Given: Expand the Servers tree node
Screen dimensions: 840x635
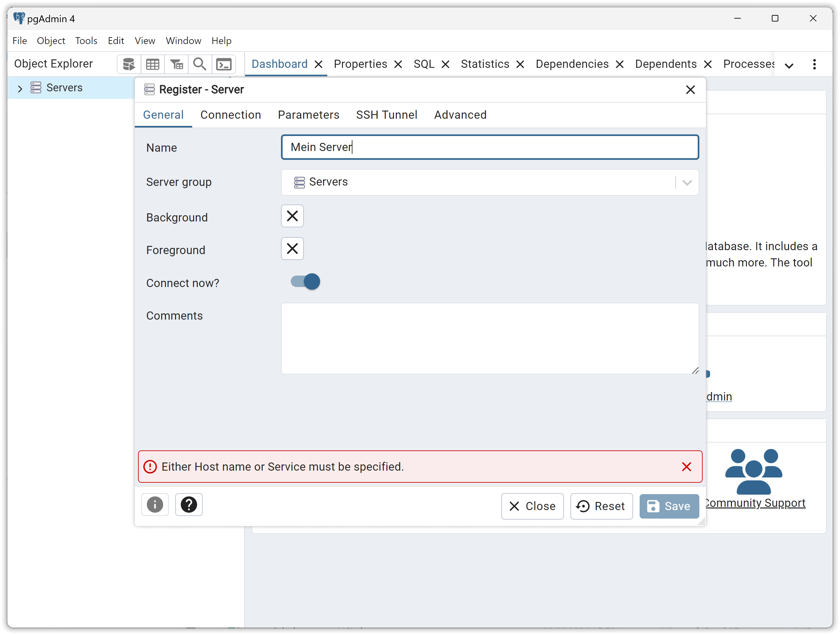Looking at the screenshot, I should point(20,88).
